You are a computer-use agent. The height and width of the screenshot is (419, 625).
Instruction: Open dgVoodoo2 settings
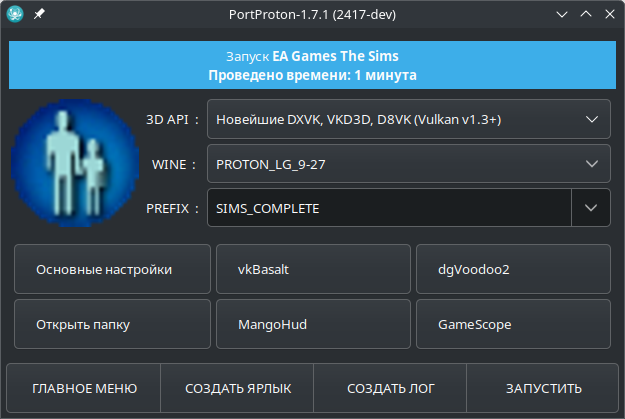click(x=513, y=269)
